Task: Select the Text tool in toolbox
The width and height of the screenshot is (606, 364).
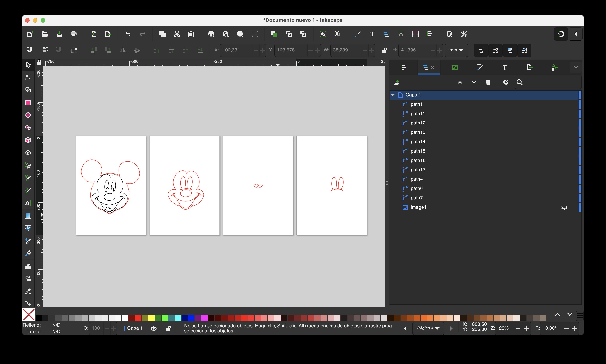Action: point(28,203)
